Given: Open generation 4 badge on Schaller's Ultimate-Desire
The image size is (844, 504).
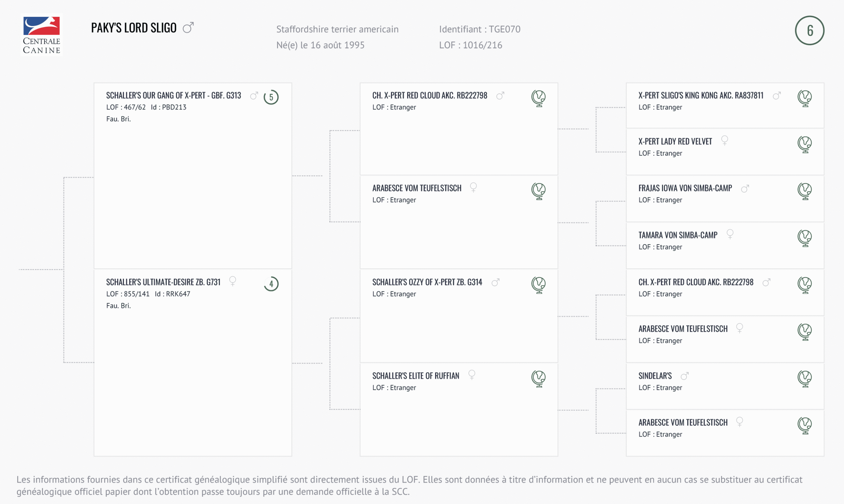Looking at the screenshot, I should 271,284.
